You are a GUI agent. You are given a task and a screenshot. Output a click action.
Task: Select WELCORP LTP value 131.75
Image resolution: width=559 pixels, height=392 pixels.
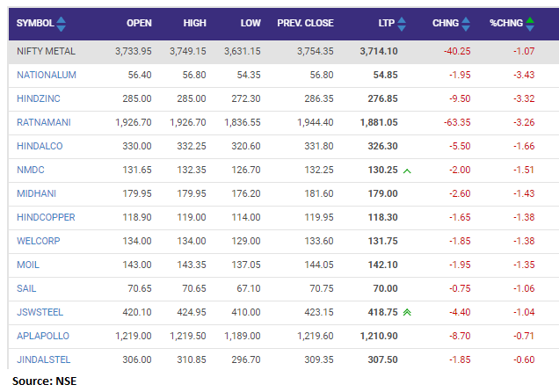(382, 241)
